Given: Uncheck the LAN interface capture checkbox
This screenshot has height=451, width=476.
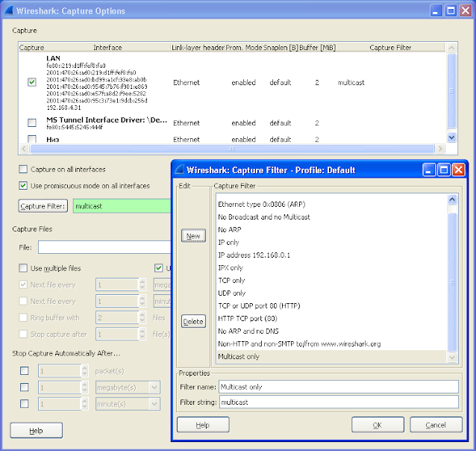Looking at the screenshot, I should pos(31,82).
